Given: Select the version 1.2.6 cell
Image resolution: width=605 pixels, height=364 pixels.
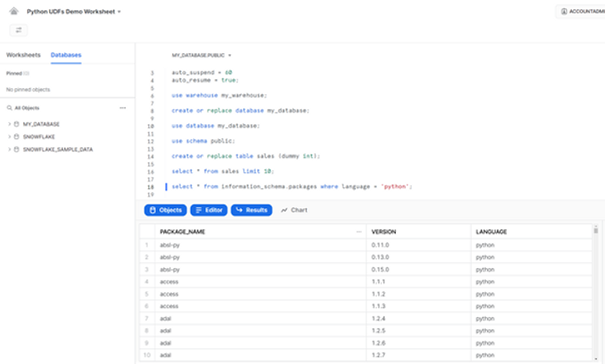Looking at the screenshot, I should click(x=418, y=343).
